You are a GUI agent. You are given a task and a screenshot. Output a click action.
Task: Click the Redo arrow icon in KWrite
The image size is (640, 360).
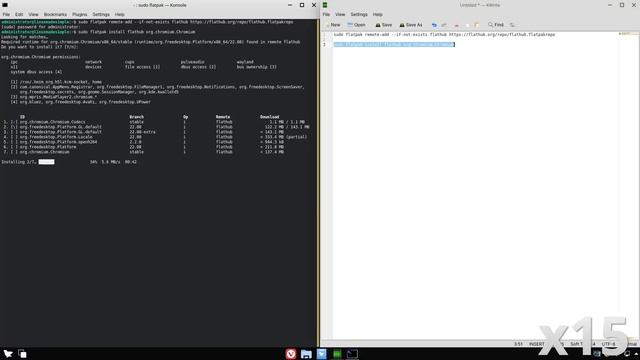444,25
